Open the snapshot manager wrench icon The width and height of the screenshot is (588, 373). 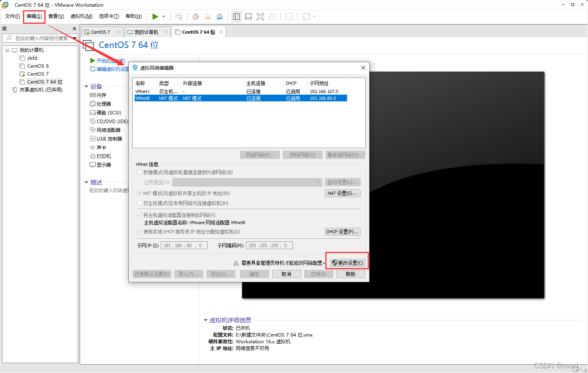pos(220,17)
